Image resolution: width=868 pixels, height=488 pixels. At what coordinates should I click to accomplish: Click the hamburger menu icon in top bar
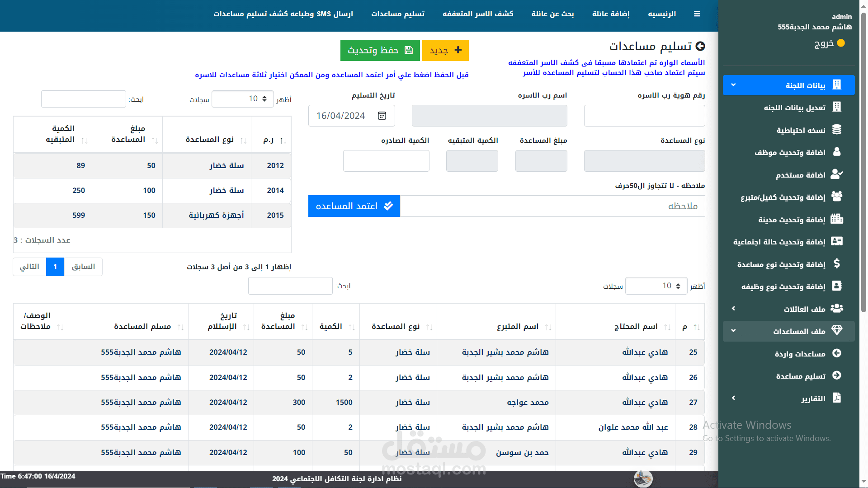coord(697,14)
